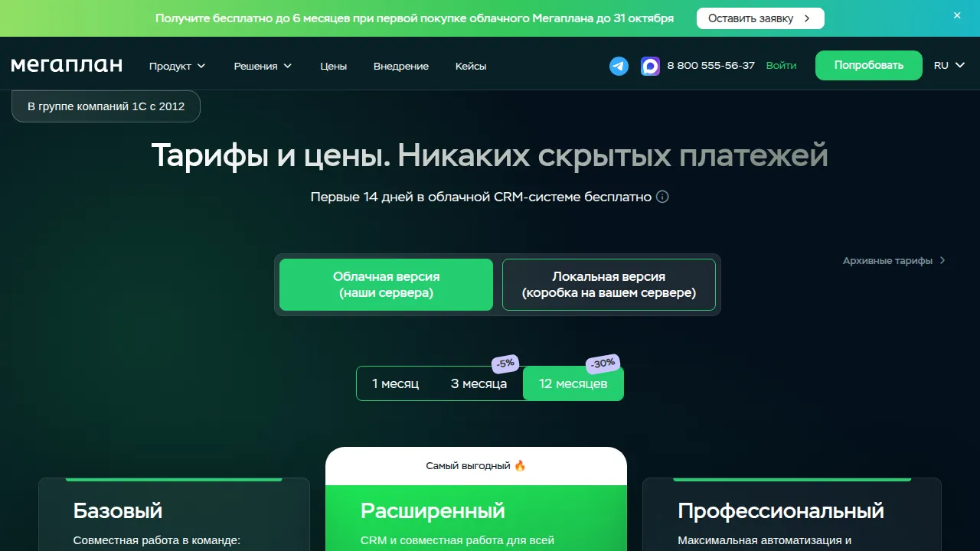Click the promo text about 6 free months
Screen dimensions: 980x551
pos(415,18)
